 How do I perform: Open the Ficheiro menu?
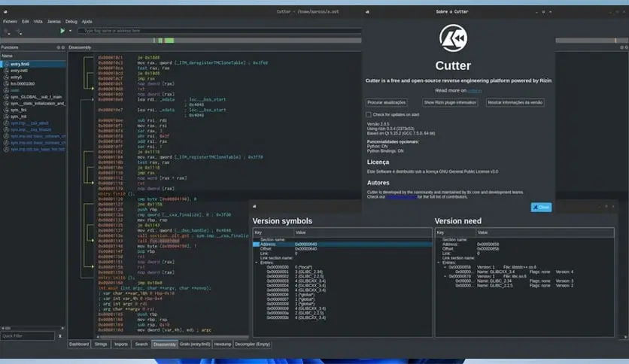[10, 22]
